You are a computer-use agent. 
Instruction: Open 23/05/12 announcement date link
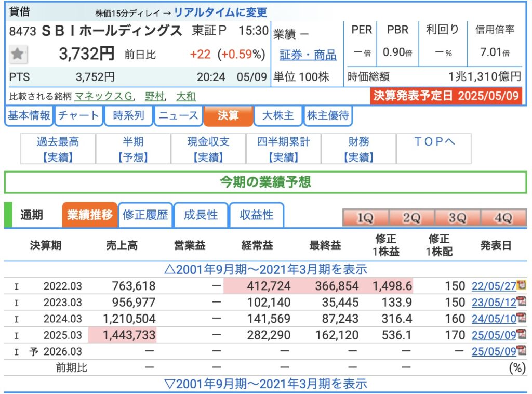pyautogui.click(x=494, y=303)
